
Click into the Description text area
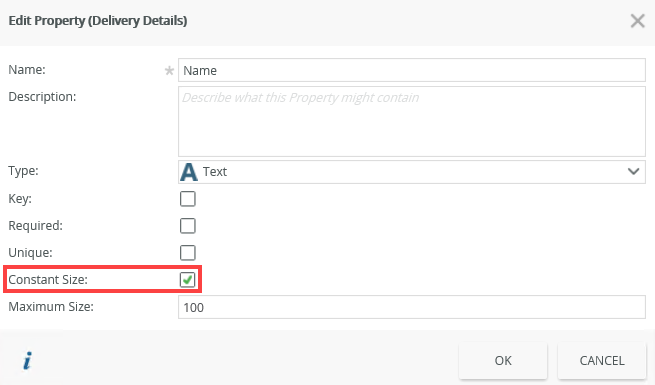click(412, 122)
